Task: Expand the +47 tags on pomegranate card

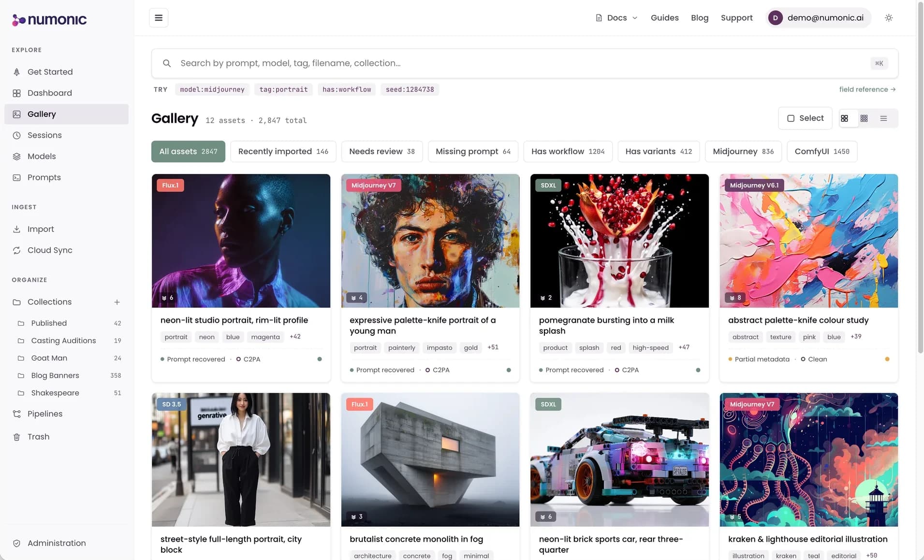Action: [x=684, y=347]
